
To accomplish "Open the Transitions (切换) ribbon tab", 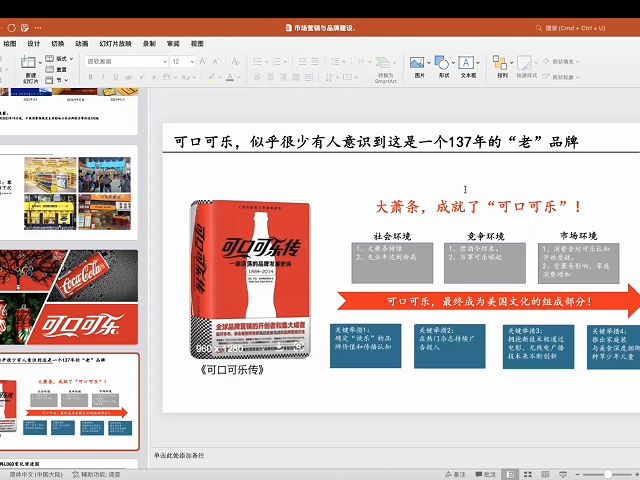I will coord(58,44).
